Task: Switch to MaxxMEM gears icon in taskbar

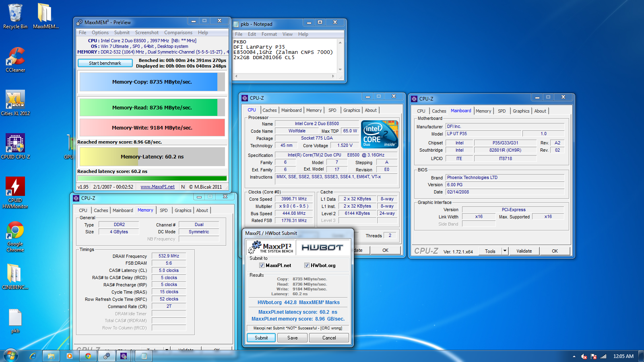Action: [107, 356]
